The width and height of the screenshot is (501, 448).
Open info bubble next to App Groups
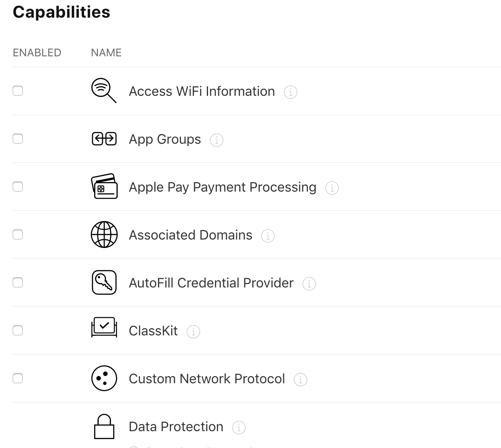coord(216,140)
